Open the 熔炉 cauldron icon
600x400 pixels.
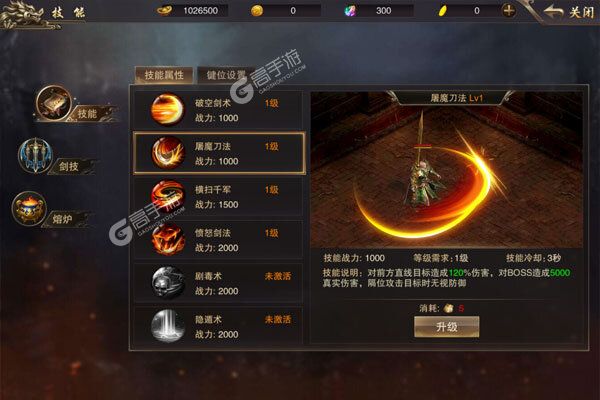pyautogui.click(x=29, y=209)
